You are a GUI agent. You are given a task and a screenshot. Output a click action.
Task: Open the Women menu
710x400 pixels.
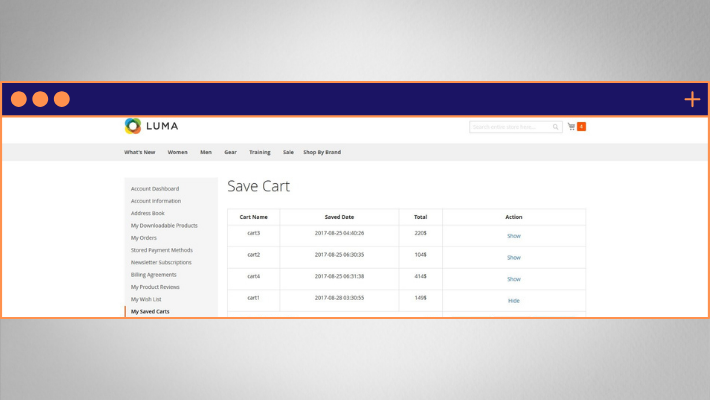point(177,152)
